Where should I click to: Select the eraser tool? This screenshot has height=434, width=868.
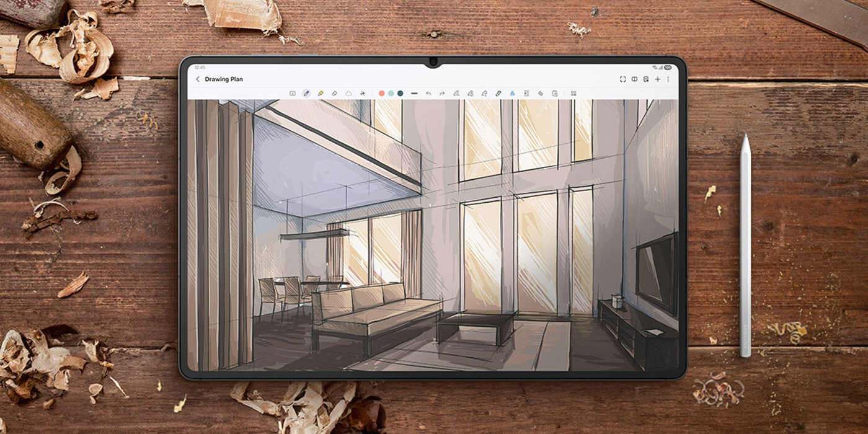pos(334,93)
